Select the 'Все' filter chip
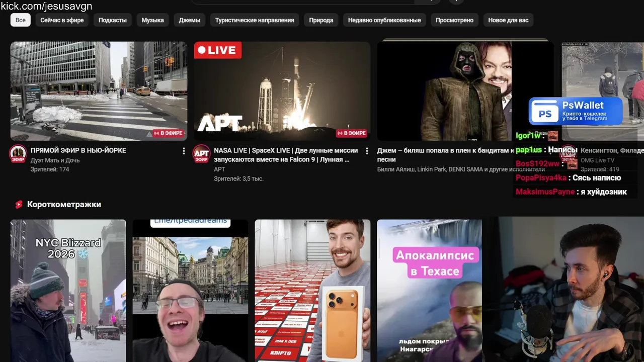644x362 pixels. click(x=20, y=20)
